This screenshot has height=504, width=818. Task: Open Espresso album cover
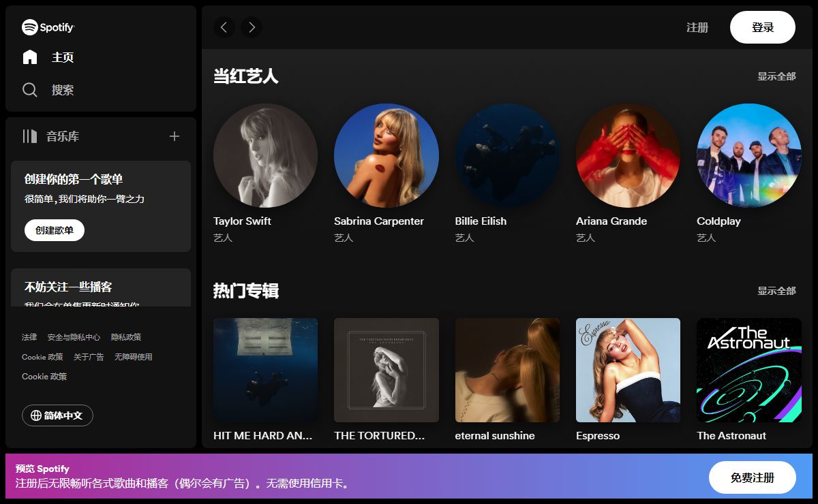click(628, 370)
